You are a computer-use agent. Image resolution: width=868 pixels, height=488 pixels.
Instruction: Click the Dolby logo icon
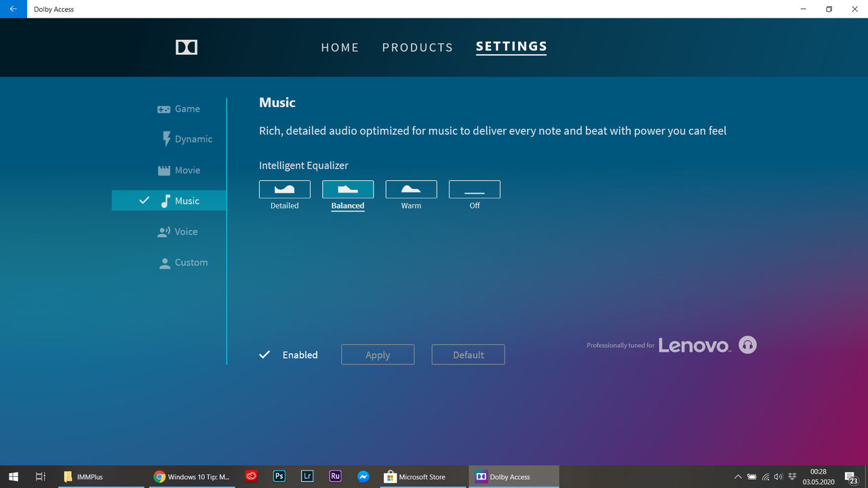tap(186, 47)
